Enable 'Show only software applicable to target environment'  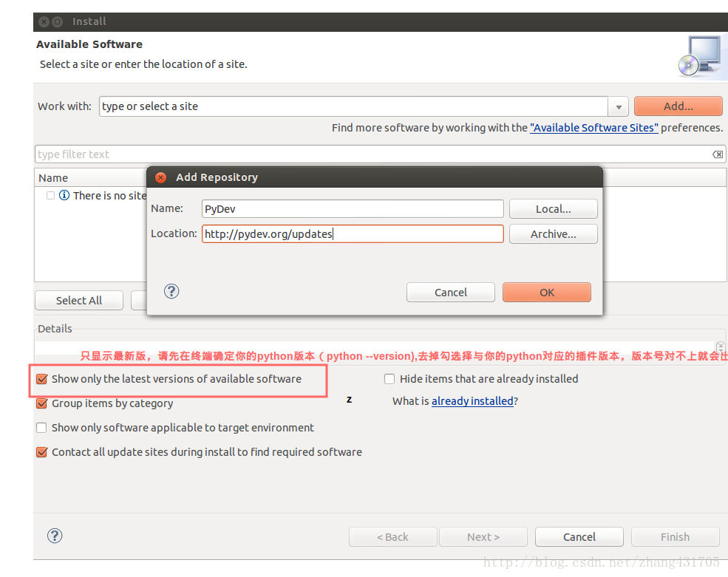point(42,428)
